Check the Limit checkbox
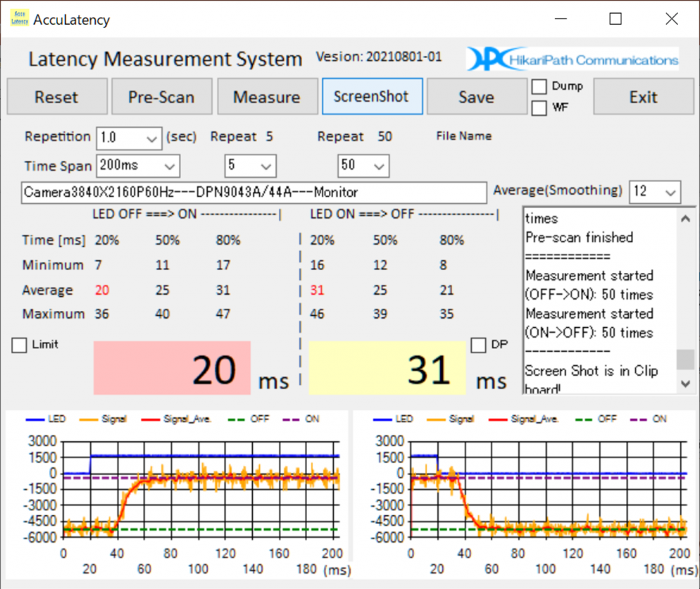 click(x=20, y=345)
